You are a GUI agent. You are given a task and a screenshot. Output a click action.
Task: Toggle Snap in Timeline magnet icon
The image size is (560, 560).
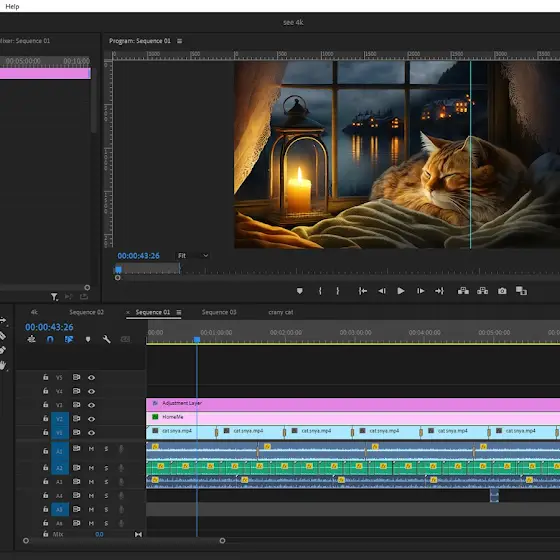pos(50,339)
